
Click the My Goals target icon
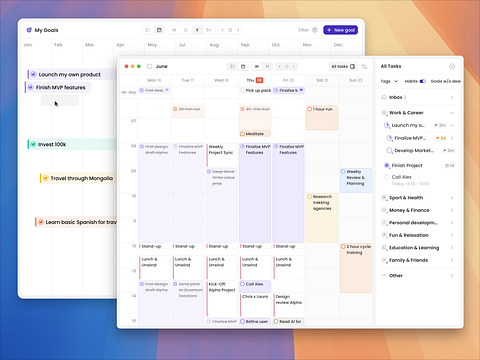coord(29,30)
